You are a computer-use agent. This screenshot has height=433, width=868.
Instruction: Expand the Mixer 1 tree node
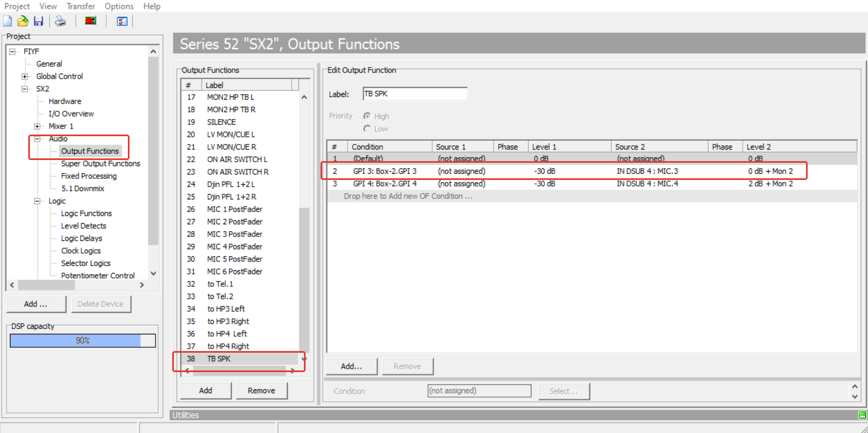[x=37, y=126]
